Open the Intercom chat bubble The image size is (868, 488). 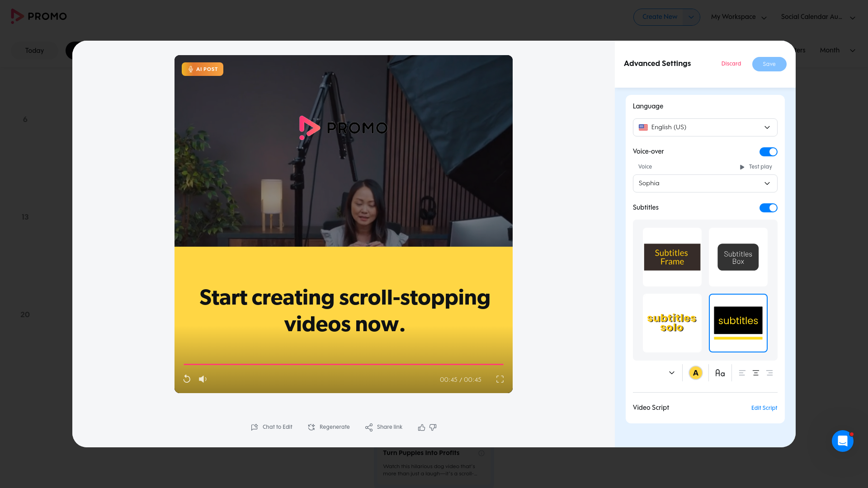click(x=843, y=441)
